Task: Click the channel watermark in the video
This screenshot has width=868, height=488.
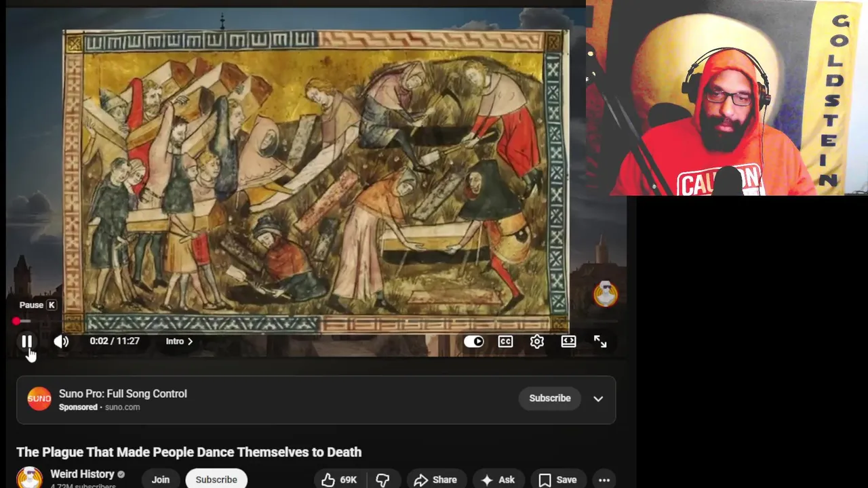Action: (606, 294)
